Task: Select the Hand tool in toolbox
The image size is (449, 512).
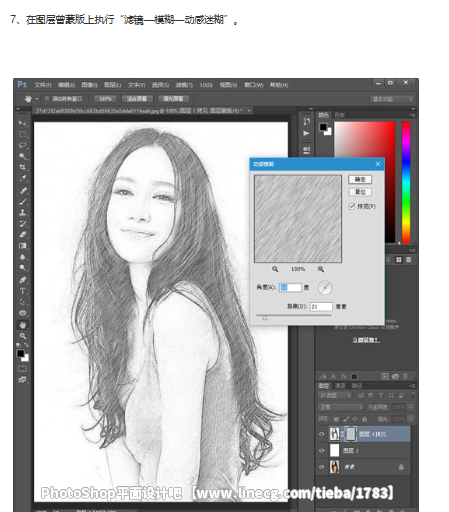Action: (23, 325)
